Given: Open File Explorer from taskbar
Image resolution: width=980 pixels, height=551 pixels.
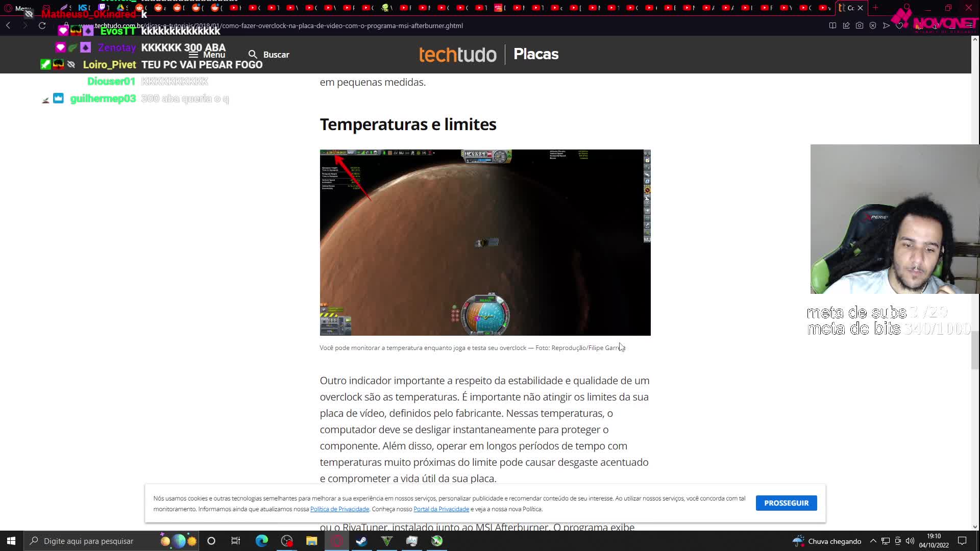Looking at the screenshot, I should (311, 541).
